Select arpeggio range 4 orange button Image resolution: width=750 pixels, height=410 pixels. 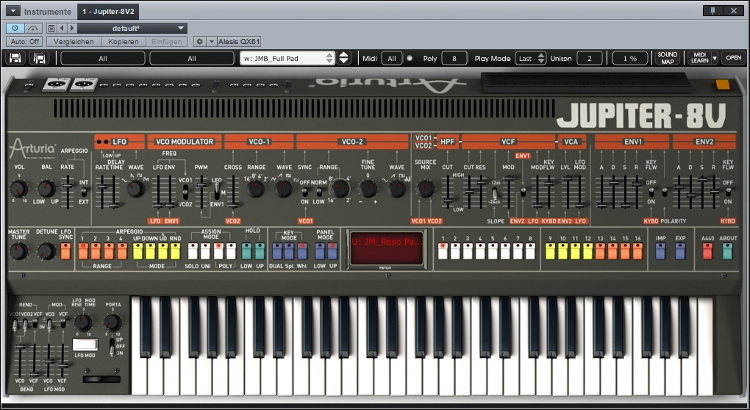122,251
